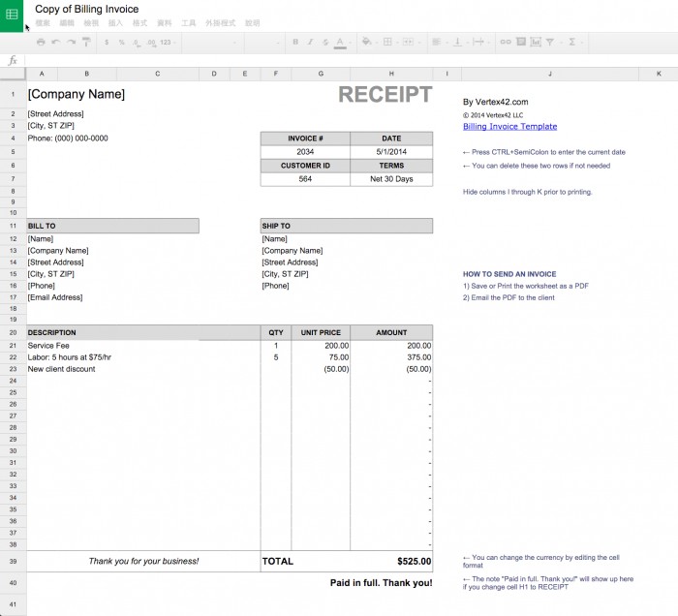The height and width of the screenshot is (616, 678).
Task: Open the 插入 (Insert) menu
Action: tap(115, 23)
